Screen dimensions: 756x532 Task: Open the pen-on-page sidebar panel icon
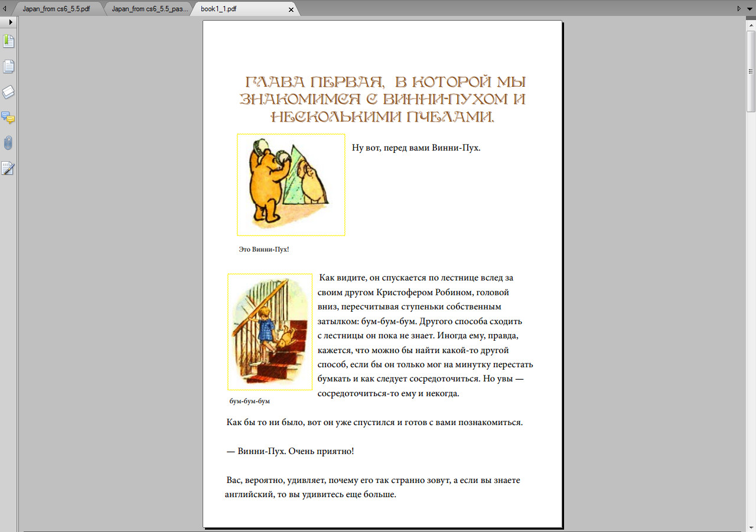[8, 168]
